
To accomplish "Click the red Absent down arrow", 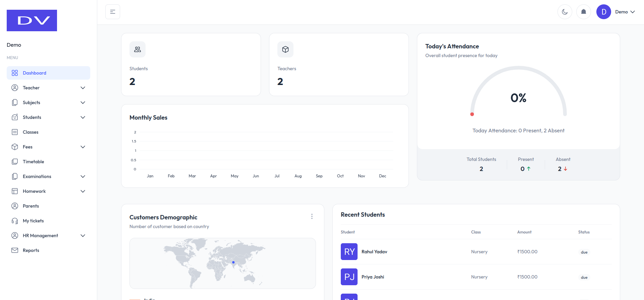I will point(566,169).
